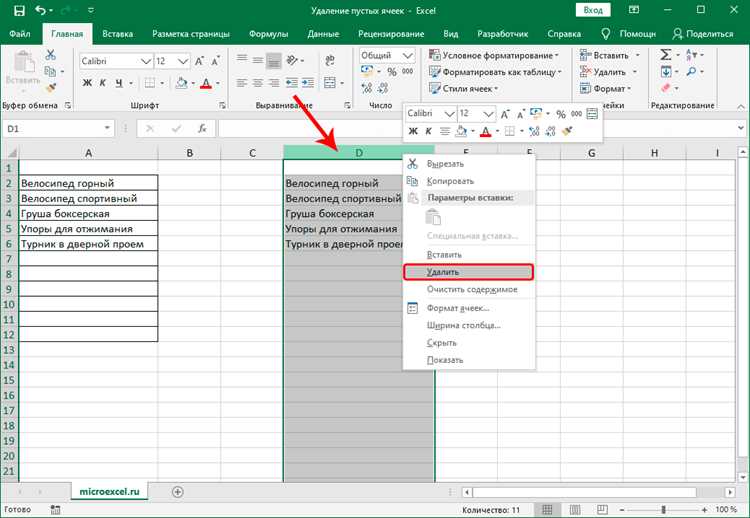This screenshot has height=518, width=750.
Task: Toggle Italic (К) in the ribbon Font group
Action: (102, 83)
